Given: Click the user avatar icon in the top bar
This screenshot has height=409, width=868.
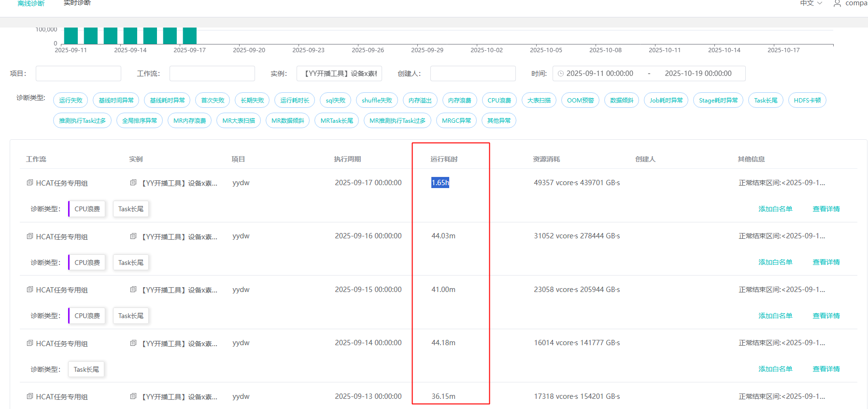Looking at the screenshot, I should pos(837,3).
